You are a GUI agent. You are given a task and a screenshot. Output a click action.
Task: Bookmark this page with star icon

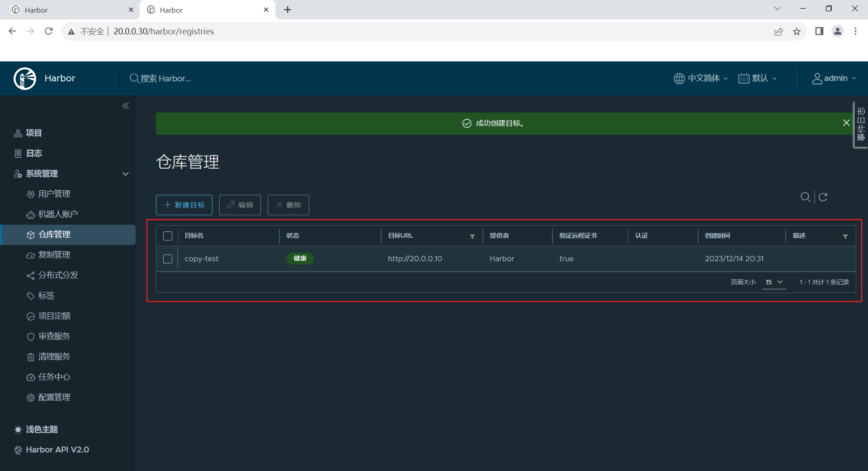[797, 31]
